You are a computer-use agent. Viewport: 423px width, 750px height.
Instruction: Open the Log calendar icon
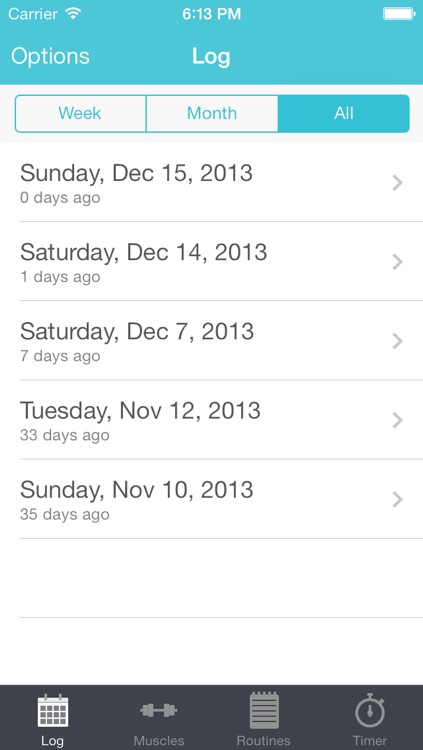point(53,711)
